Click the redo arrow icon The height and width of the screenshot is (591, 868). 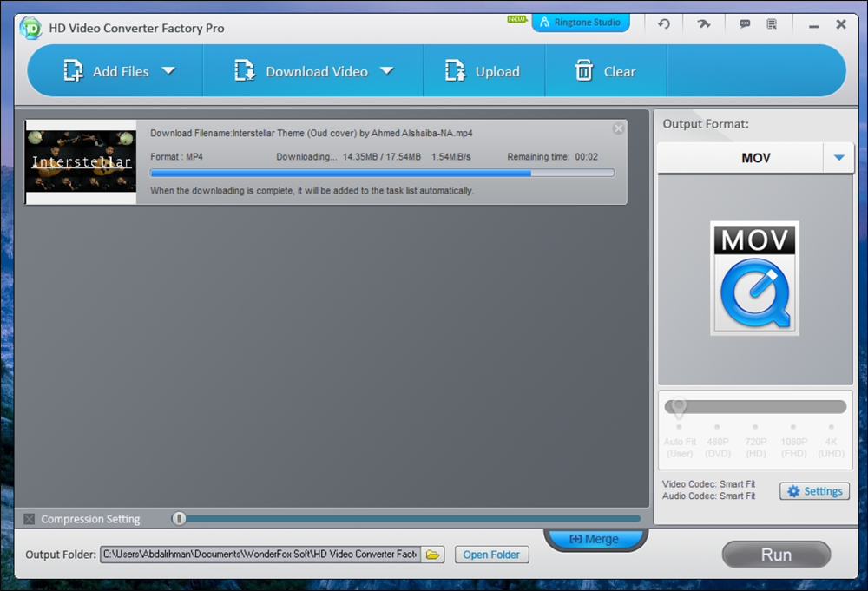[703, 23]
